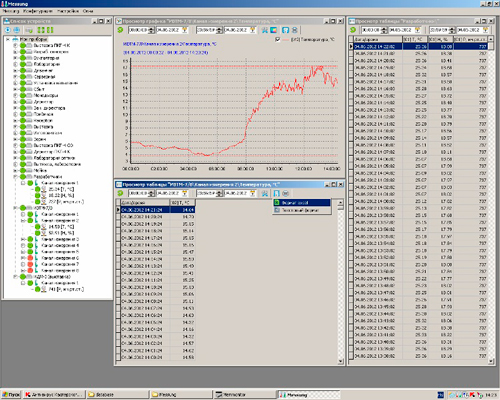
Task: Click the start time spinner in the lower table toolbar
Action: [x=151, y=193]
